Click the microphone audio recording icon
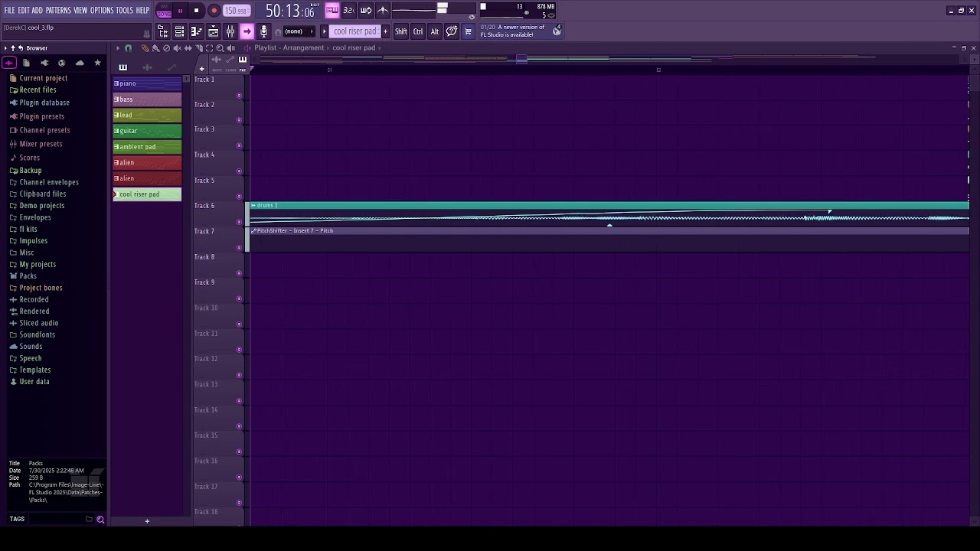The height and width of the screenshot is (551, 980). point(263,31)
